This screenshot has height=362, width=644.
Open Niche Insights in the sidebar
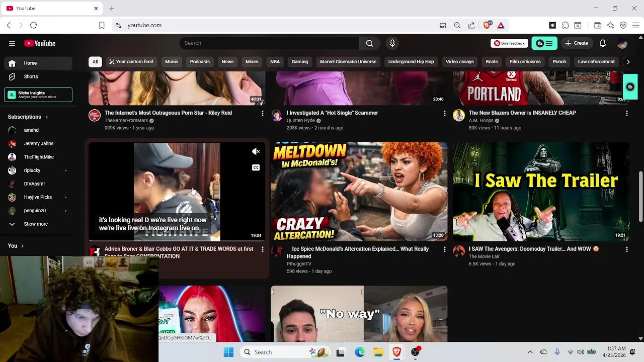click(38, 95)
